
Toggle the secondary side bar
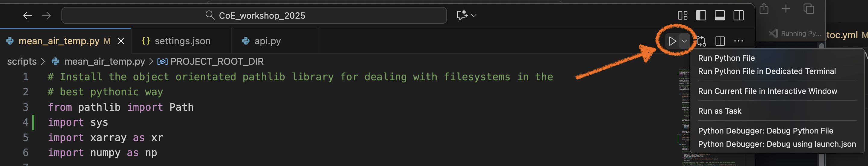click(x=738, y=16)
